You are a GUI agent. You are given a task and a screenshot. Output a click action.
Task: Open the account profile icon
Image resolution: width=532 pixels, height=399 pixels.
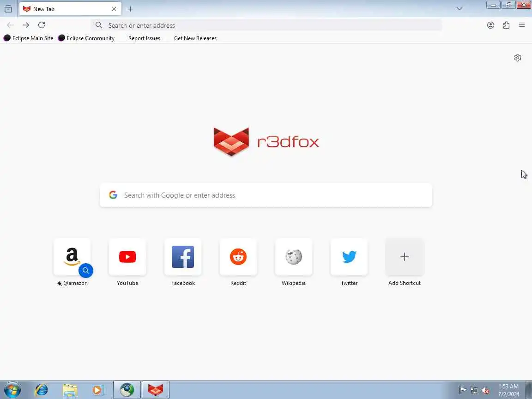click(x=490, y=25)
